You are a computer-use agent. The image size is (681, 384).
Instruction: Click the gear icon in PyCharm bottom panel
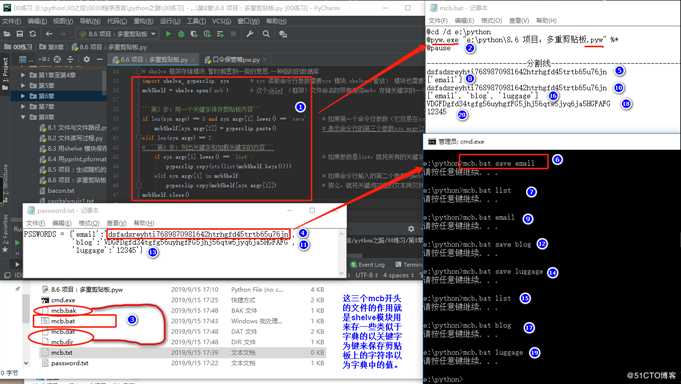[x=411, y=228]
